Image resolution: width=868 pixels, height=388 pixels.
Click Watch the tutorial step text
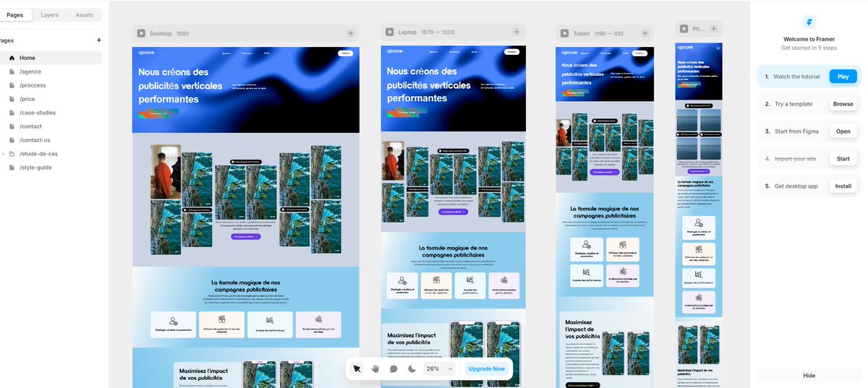click(x=796, y=77)
